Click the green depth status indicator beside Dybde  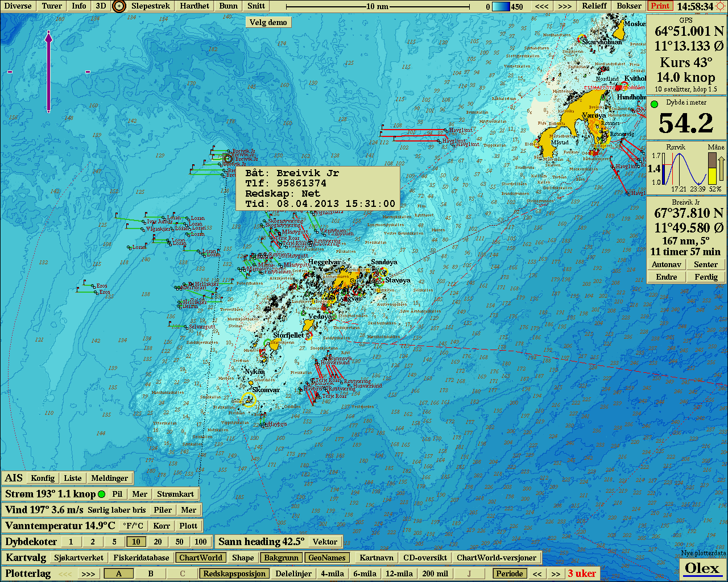pyautogui.click(x=655, y=103)
